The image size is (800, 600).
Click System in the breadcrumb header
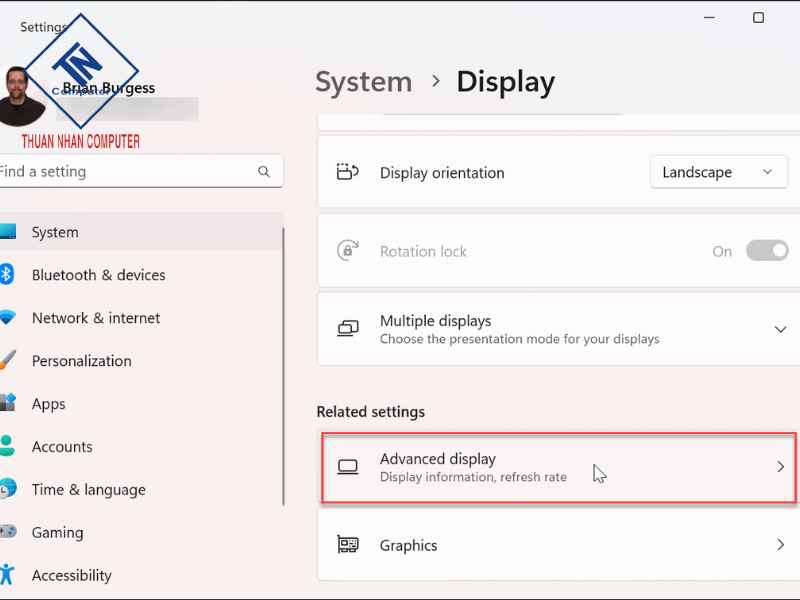tap(363, 82)
